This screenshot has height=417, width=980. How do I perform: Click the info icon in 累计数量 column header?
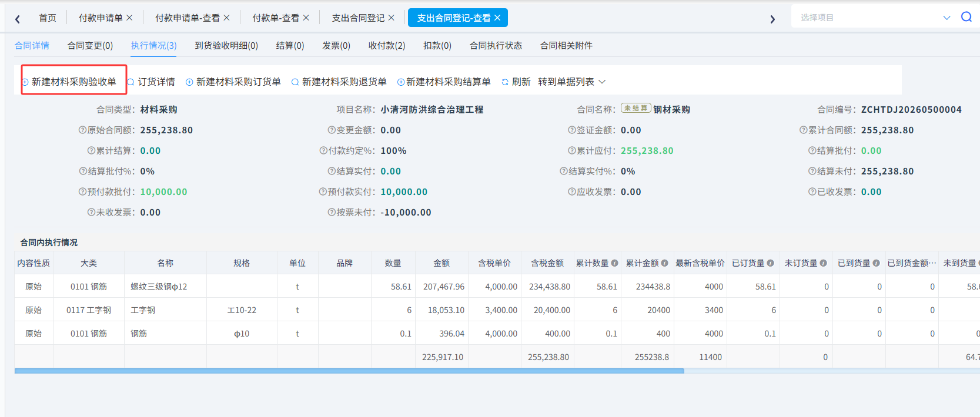pos(614,263)
